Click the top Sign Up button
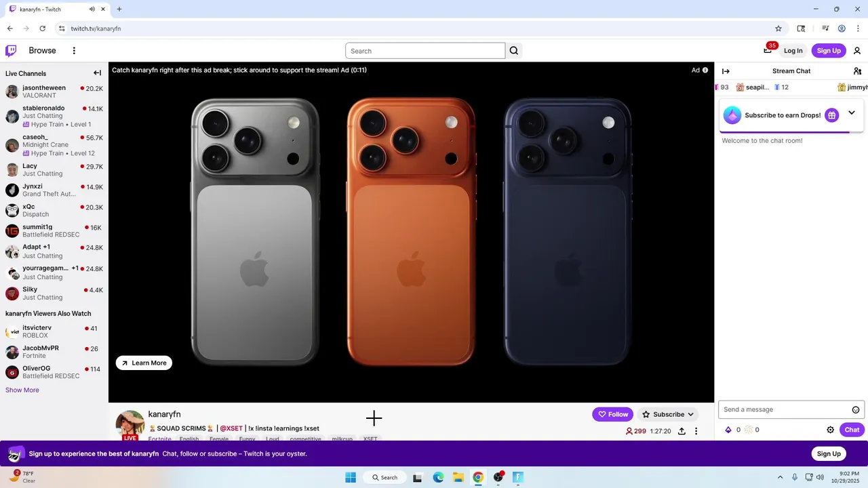The height and width of the screenshot is (488, 868). coord(829,51)
